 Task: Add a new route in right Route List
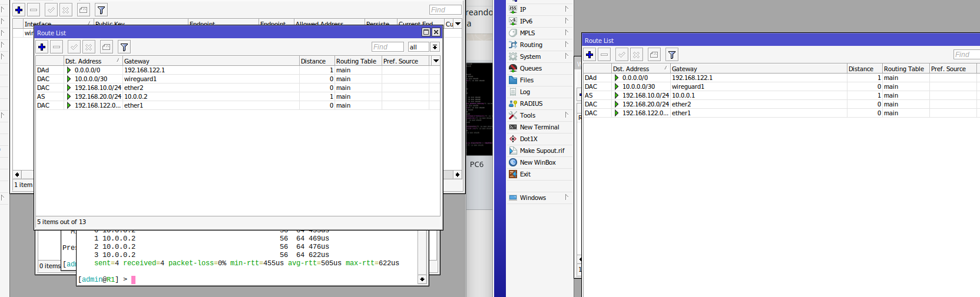tap(590, 55)
